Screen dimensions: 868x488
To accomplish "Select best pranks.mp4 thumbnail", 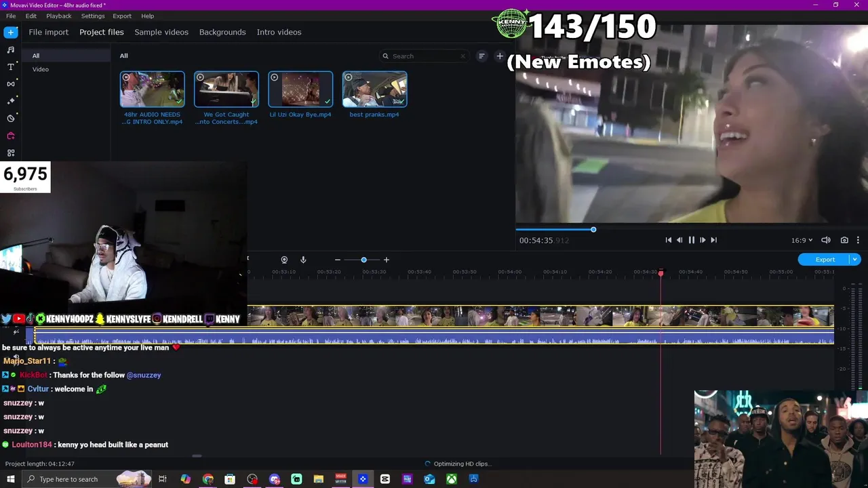I will 374,89.
